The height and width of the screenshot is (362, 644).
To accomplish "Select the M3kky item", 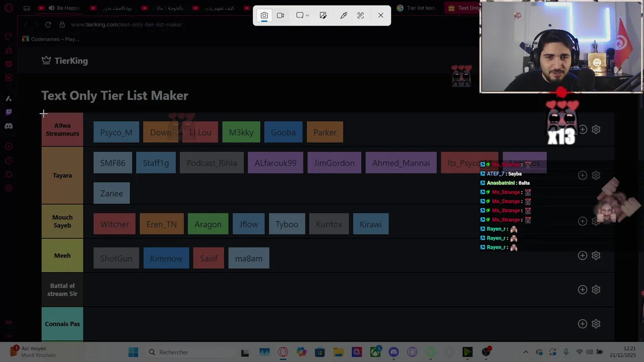I will point(241,132).
